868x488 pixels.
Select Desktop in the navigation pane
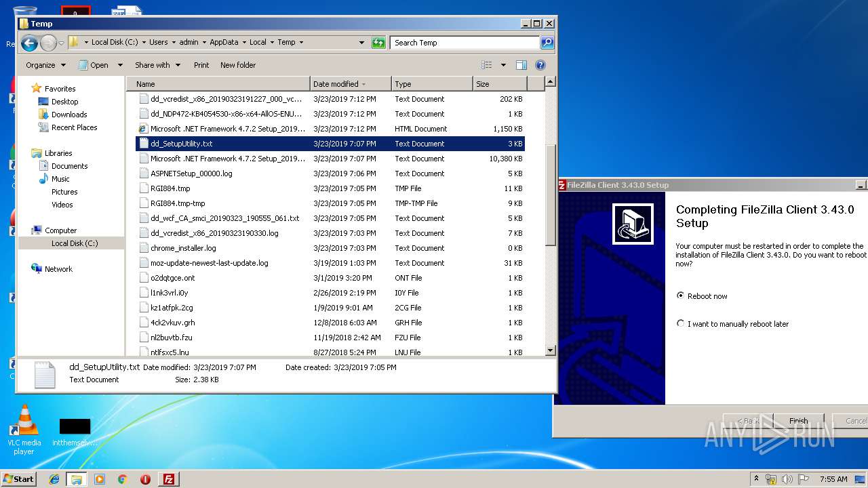64,102
